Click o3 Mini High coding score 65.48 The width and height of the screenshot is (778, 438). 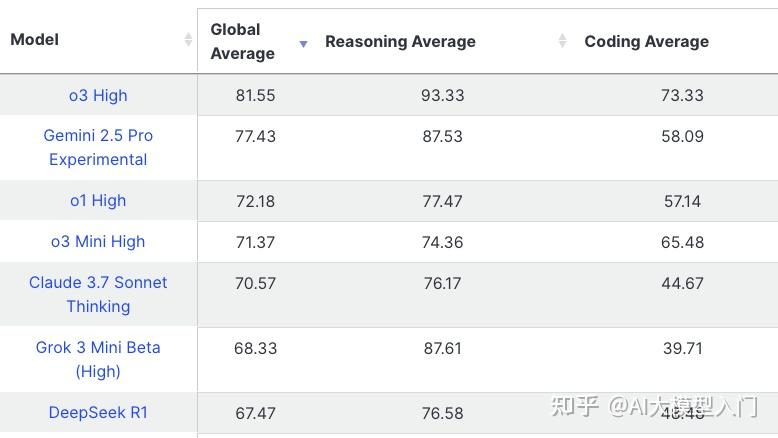coord(682,242)
